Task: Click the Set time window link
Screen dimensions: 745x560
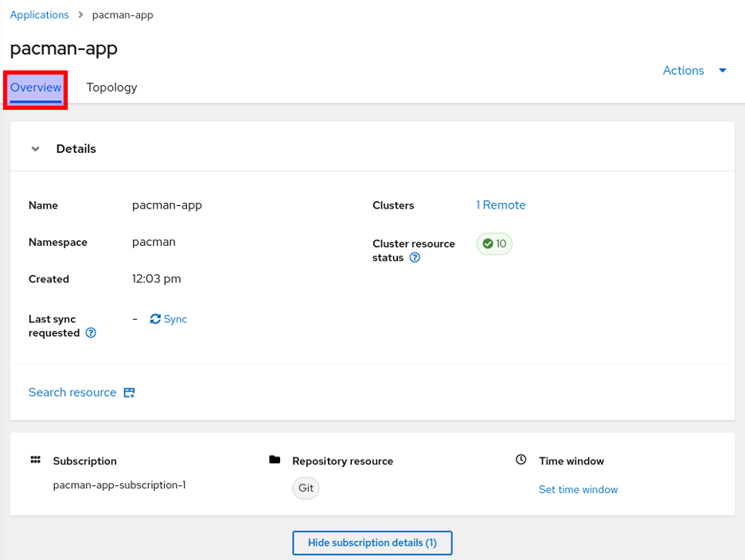Action: [578, 490]
